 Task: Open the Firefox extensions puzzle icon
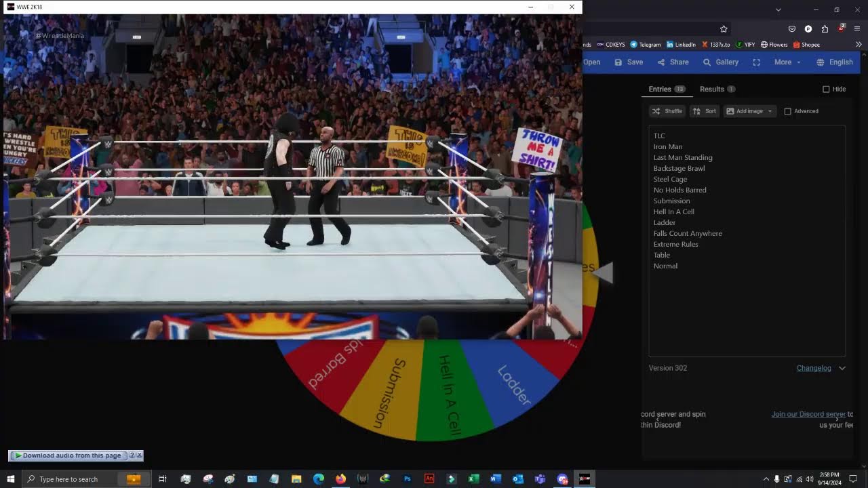(825, 29)
